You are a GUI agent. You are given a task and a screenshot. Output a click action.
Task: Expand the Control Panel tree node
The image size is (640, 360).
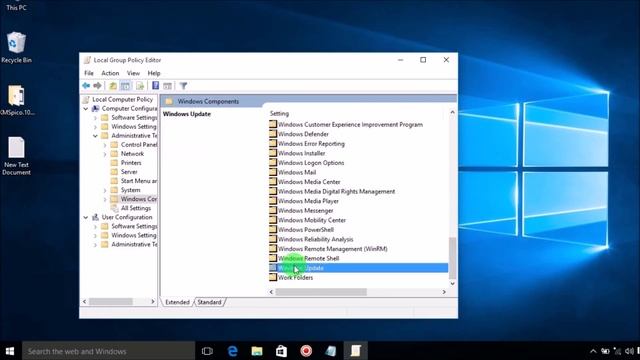[105, 144]
